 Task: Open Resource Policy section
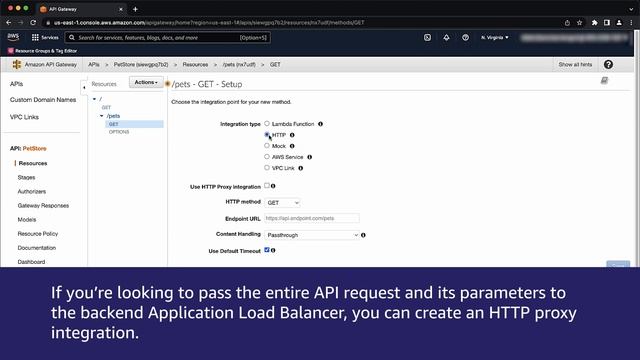pyautogui.click(x=38, y=234)
